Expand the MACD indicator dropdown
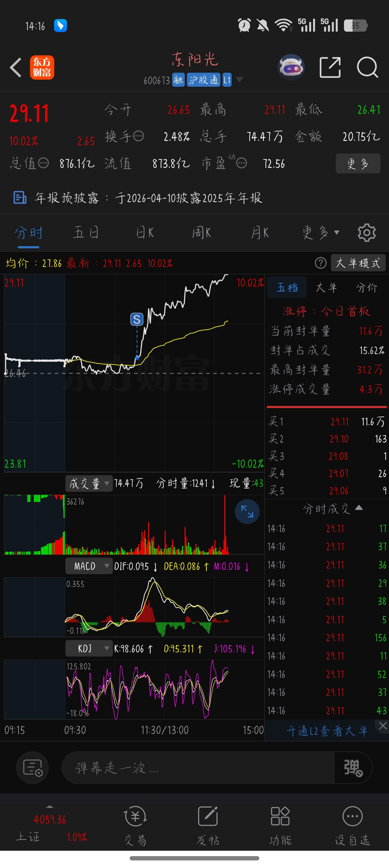 coord(89,566)
